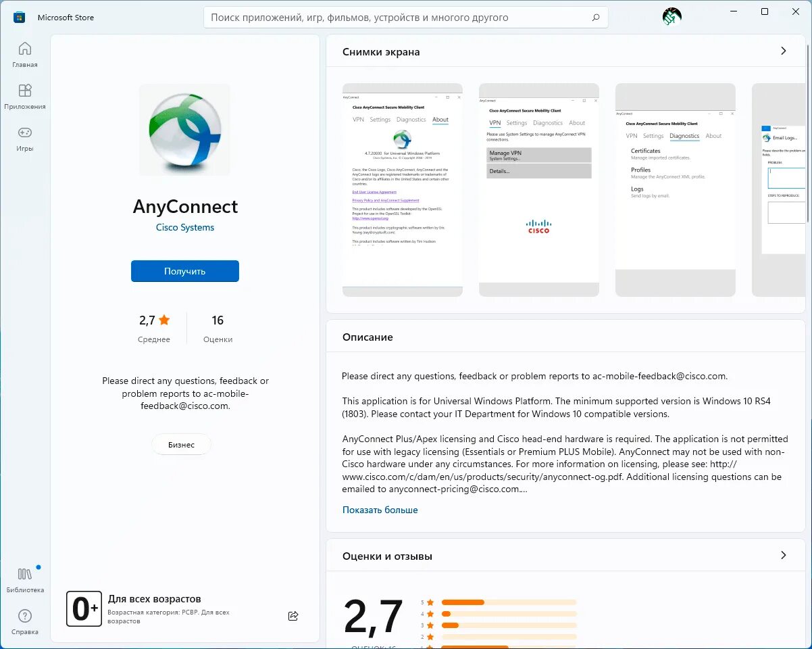Click the 5-star rating bar
The image size is (812, 649).
coord(509,602)
